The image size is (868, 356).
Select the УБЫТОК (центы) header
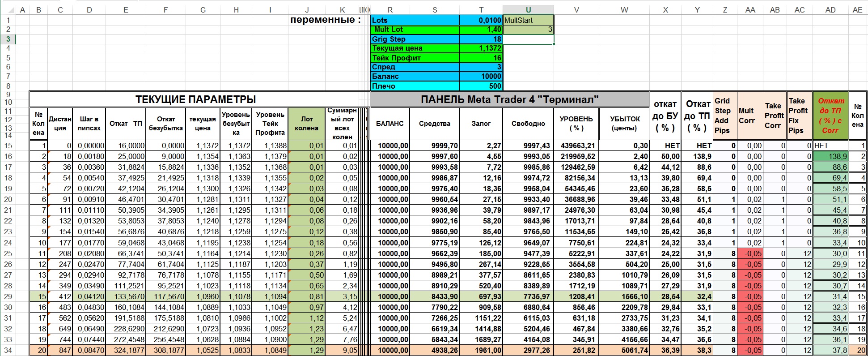click(x=624, y=124)
